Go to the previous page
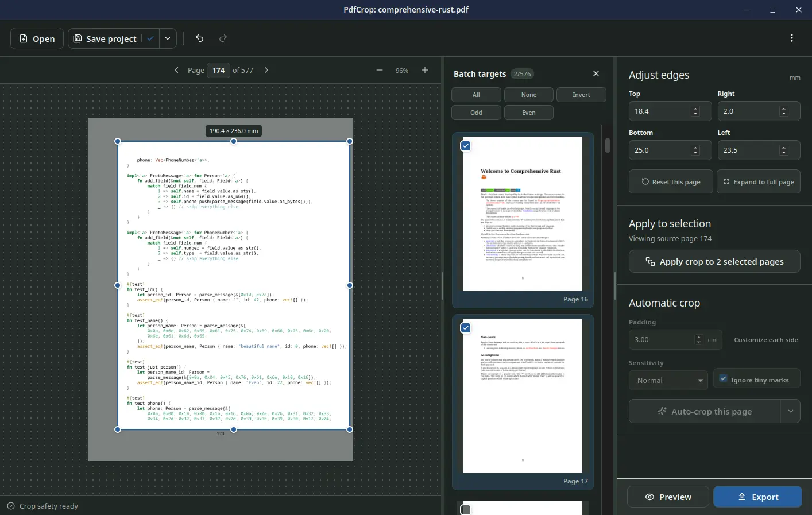 pyautogui.click(x=176, y=70)
